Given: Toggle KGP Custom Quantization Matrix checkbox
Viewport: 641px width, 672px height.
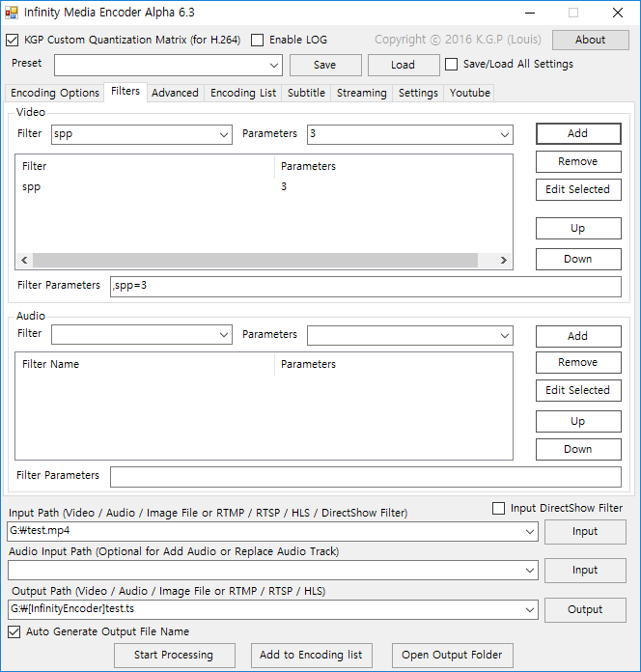Looking at the screenshot, I should coord(12,40).
